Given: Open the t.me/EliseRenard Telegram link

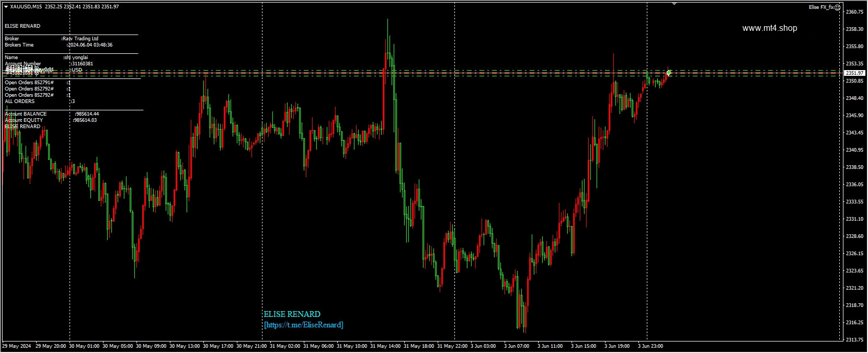Looking at the screenshot, I should point(304,325).
